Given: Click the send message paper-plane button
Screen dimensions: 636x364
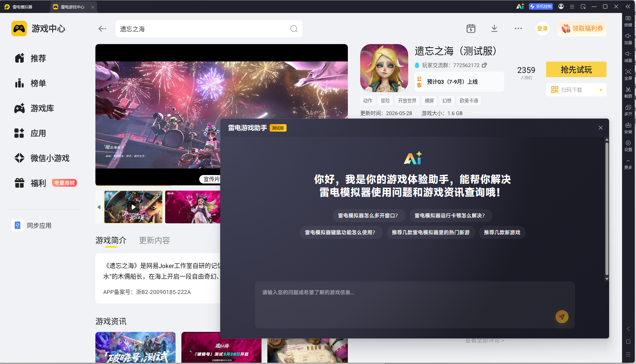Looking at the screenshot, I should 562,317.
